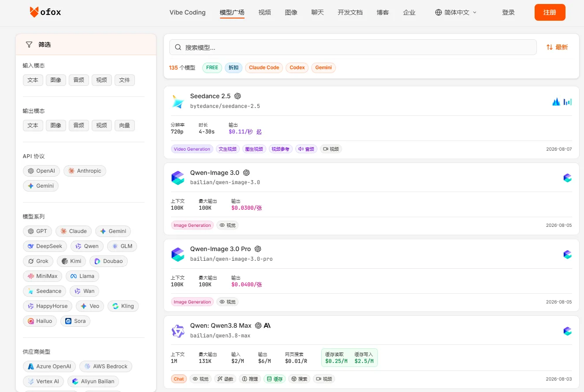
Task: Click the OpenAI icon beside Qwen-Image 3.0 title
Action: pos(246,173)
